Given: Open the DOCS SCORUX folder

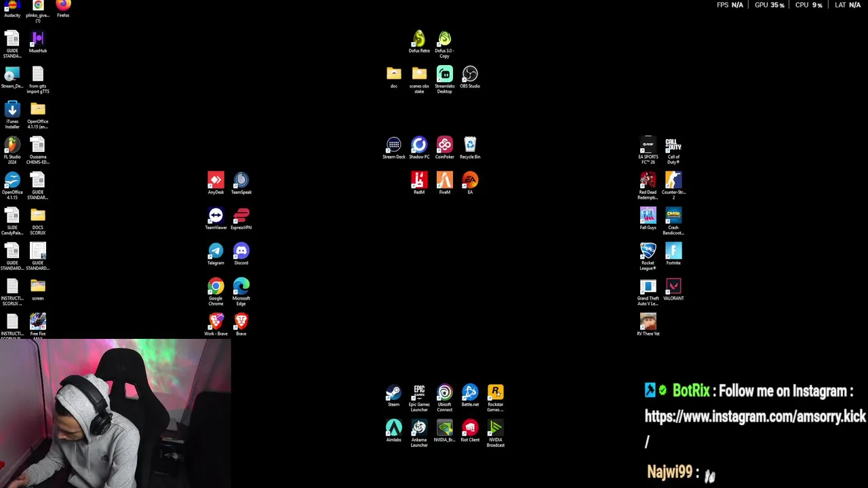Looking at the screenshot, I should pos(38,222).
